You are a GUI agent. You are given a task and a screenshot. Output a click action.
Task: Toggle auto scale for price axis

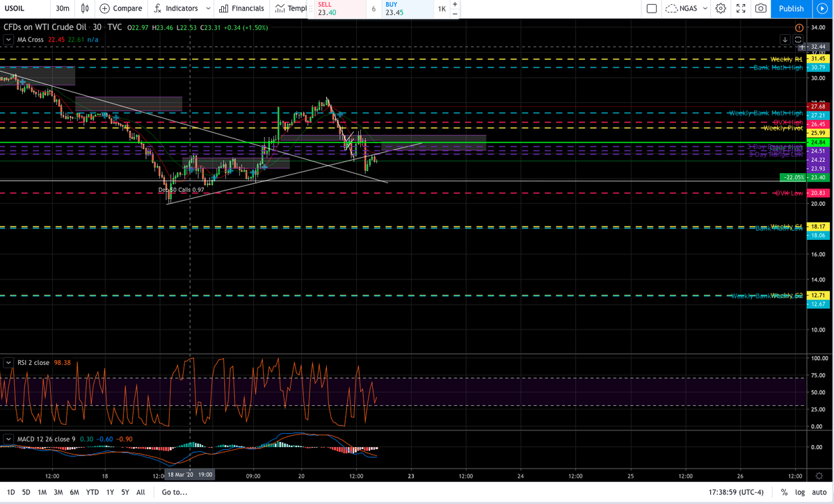[x=819, y=492]
